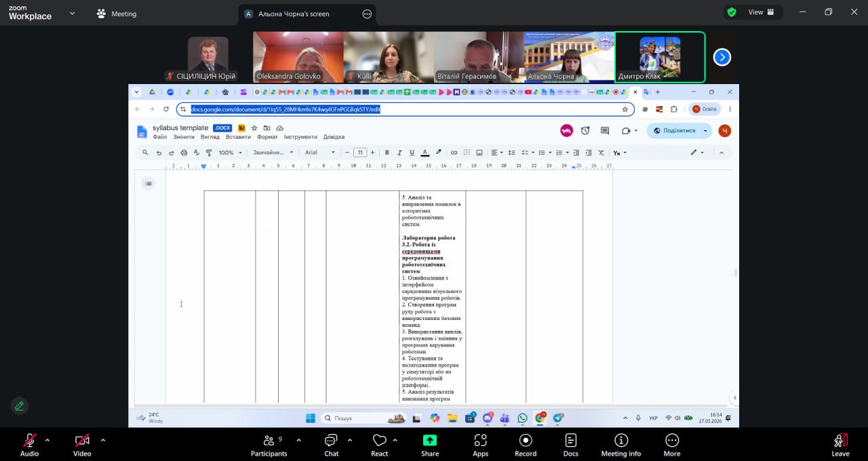Open highlight color marker
The height and width of the screenshot is (461, 868).
coord(439,153)
